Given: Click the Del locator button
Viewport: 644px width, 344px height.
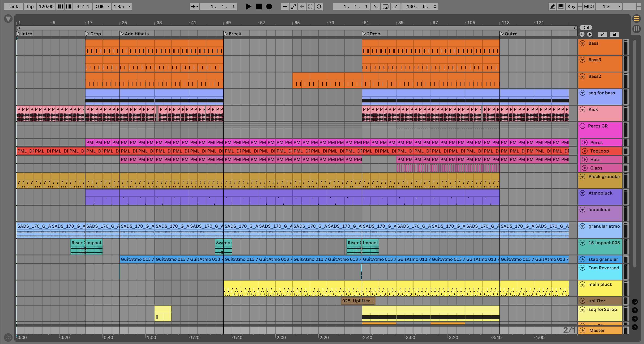Looking at the screenshot, I should click(586, 28).
